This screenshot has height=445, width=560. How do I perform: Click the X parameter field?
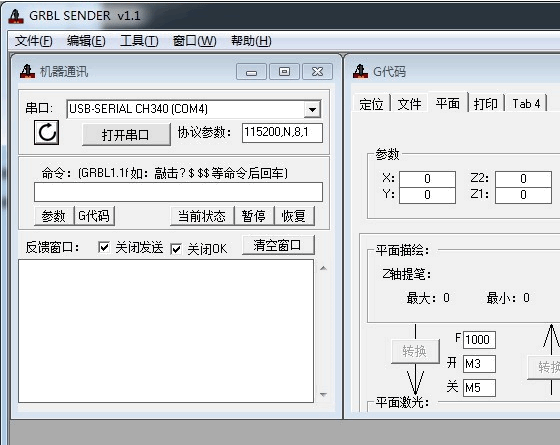[x=427, y=179]
